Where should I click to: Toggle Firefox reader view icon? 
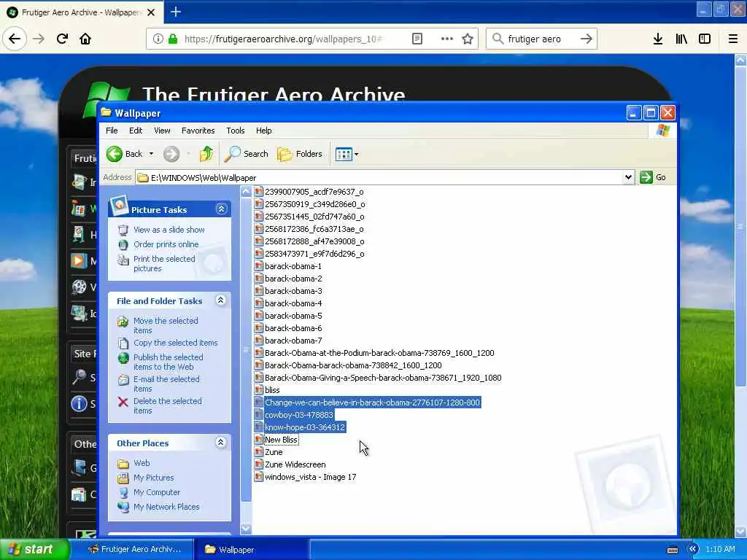(x=417, y=39)
